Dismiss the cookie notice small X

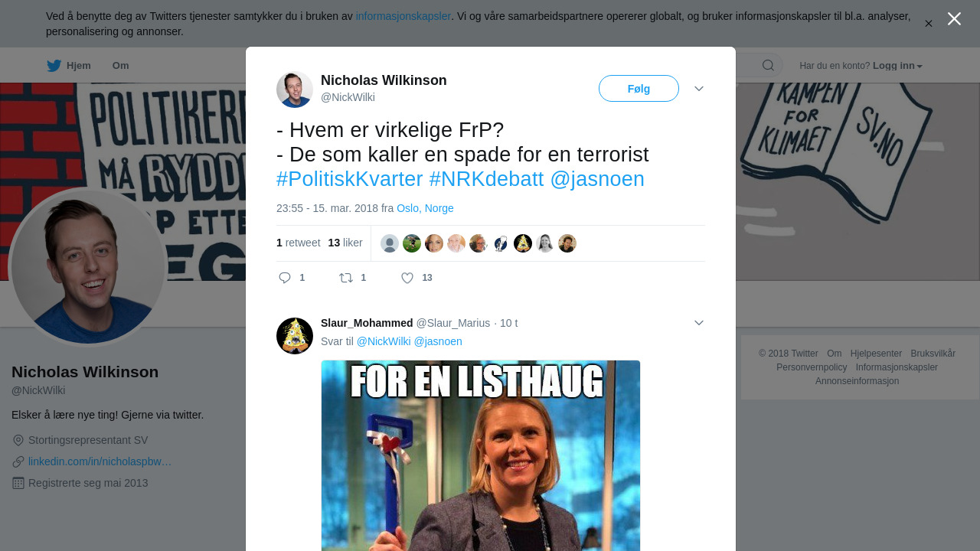(928, 24)
